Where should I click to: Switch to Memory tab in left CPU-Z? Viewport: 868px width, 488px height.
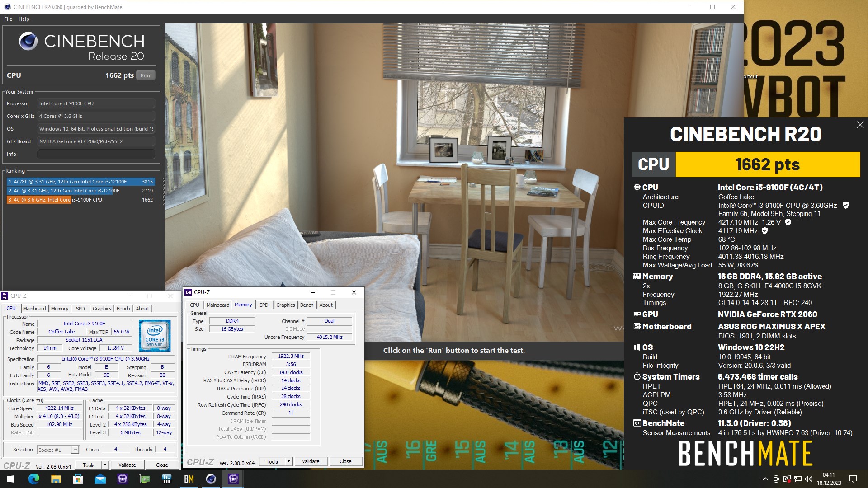(60, 309)
